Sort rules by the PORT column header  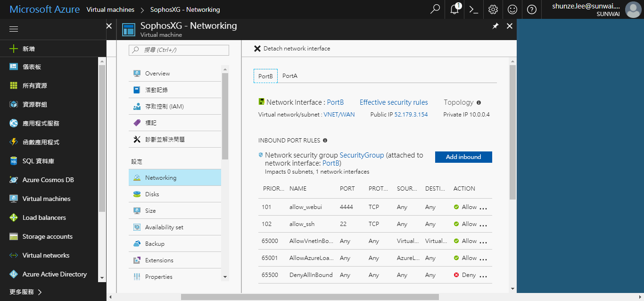tap(347, 189)
